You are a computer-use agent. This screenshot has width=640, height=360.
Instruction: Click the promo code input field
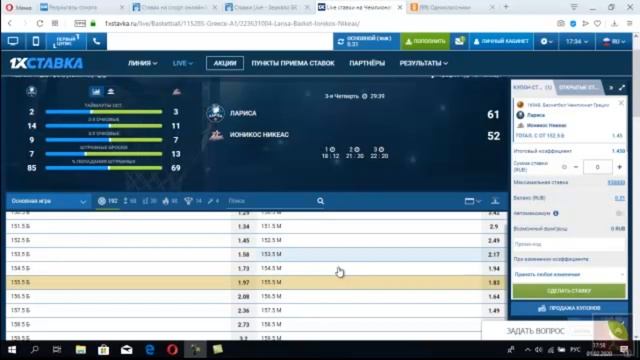[x=569, y=244]
